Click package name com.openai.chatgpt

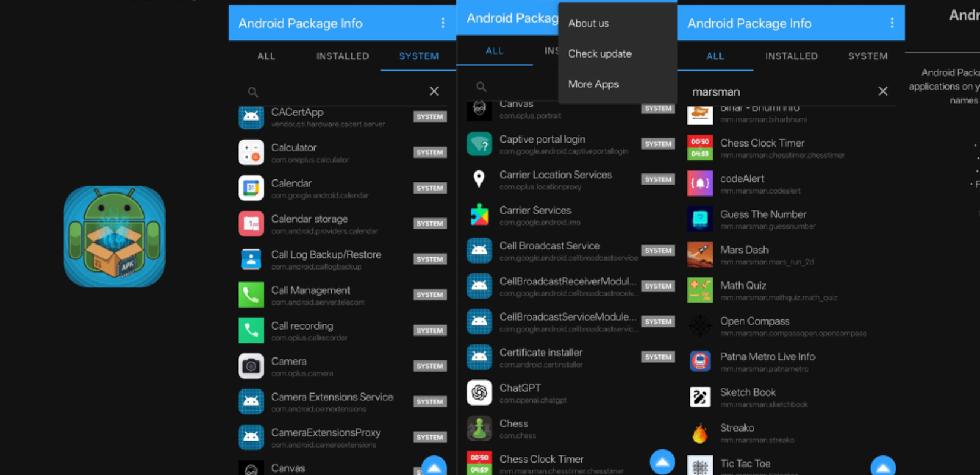(533, 400)
